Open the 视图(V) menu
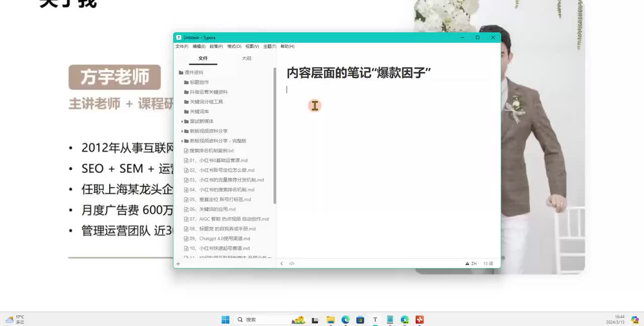Screen dimensions: 644x326 [252, 46]
